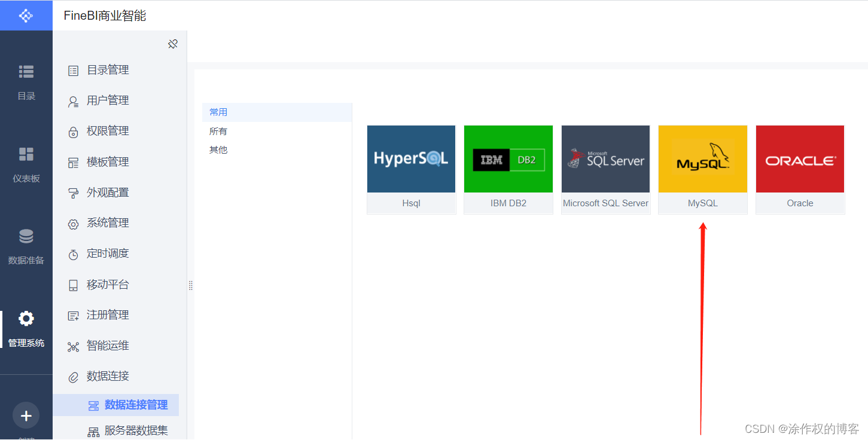Select 数据连接管理 submenu item

pos(115,405)
